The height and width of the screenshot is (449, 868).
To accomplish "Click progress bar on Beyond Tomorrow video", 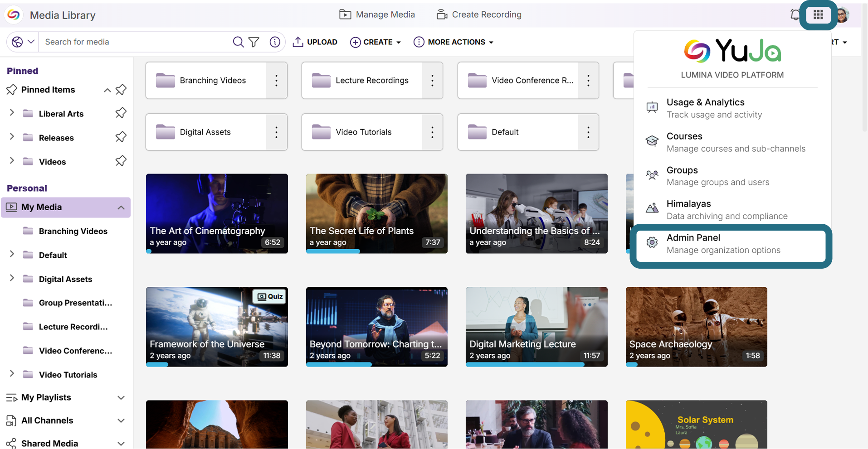I will (376, 364).
